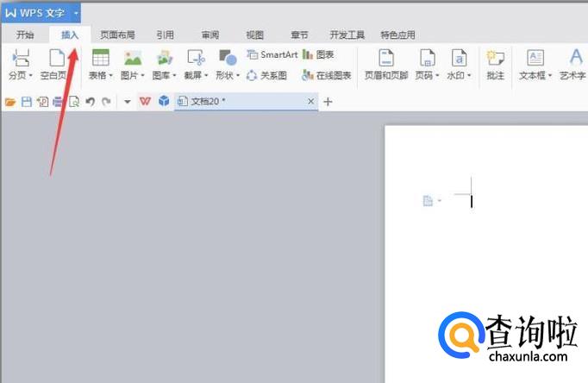Expand the 表格 dropdown arrow
This screenshot has width=588, height=383.
point(110,76)
